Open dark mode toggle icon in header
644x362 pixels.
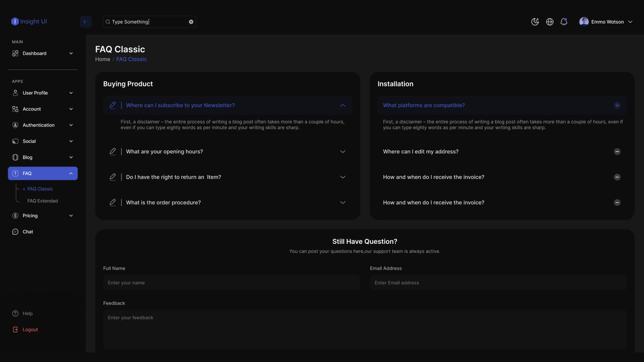tap(535, 22)
